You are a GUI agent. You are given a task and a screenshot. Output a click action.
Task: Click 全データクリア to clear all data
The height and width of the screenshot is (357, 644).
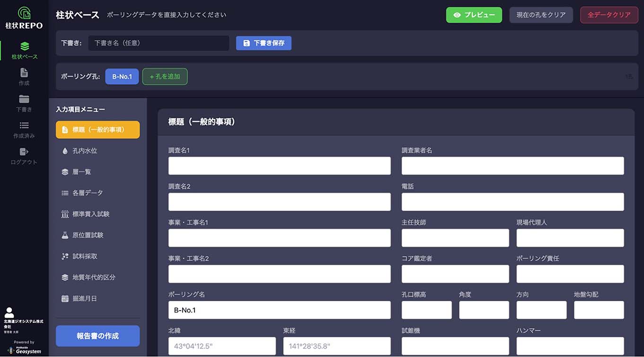609,15
